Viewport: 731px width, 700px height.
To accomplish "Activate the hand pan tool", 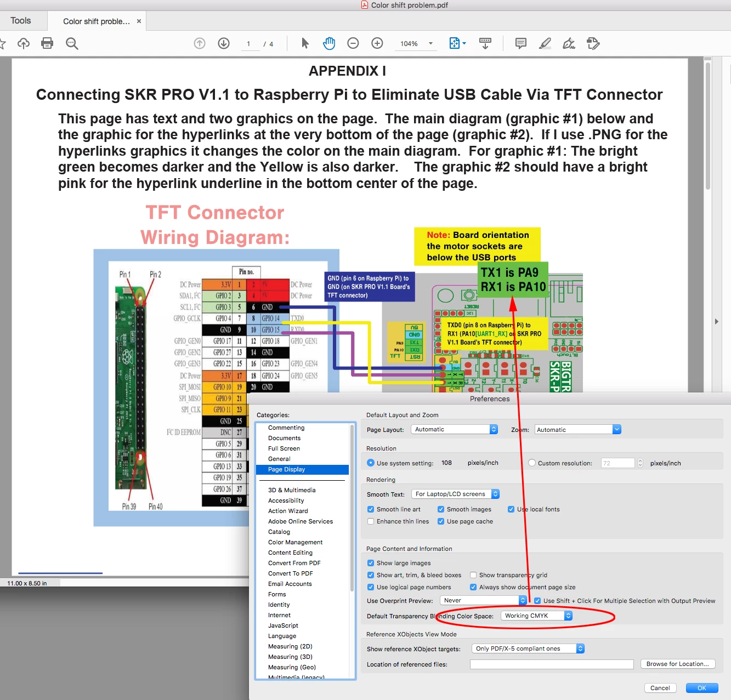I will coord(329,43).
